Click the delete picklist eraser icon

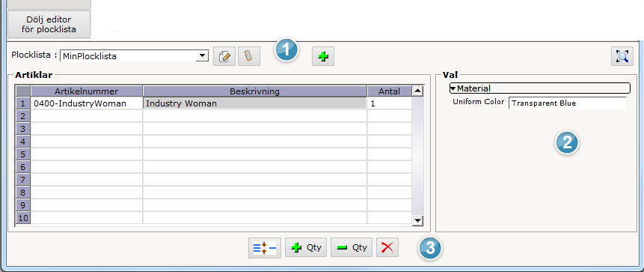(249, 56)
